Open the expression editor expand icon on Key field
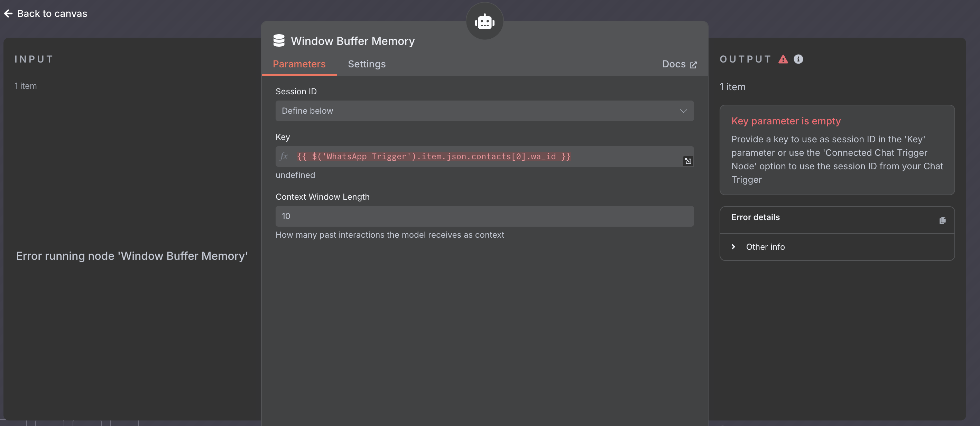This screenshot has height=426, width=980. pyautogui.click(x=688, y=161)
